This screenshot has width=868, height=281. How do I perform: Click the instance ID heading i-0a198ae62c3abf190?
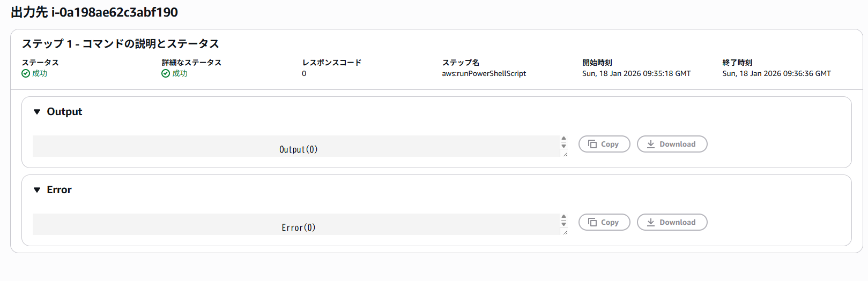tap(115, 12)
